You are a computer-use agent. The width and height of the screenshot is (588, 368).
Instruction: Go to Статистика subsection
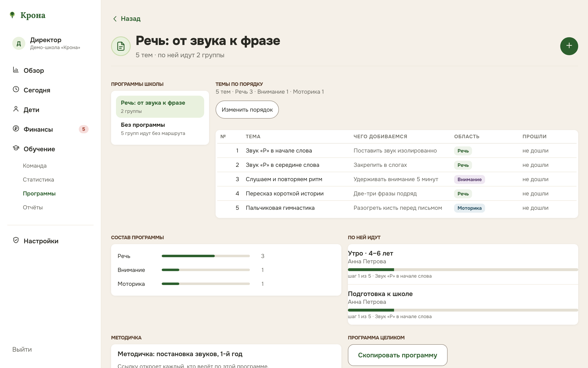[38, 180]
